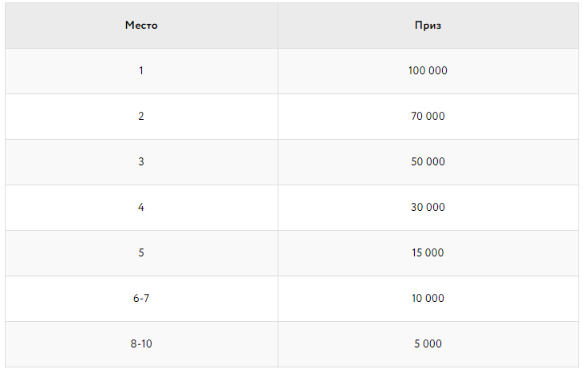Select the 10 000 prize cell
The height and width of the screenshot is (373, 588).
click(x=428, y=299)
